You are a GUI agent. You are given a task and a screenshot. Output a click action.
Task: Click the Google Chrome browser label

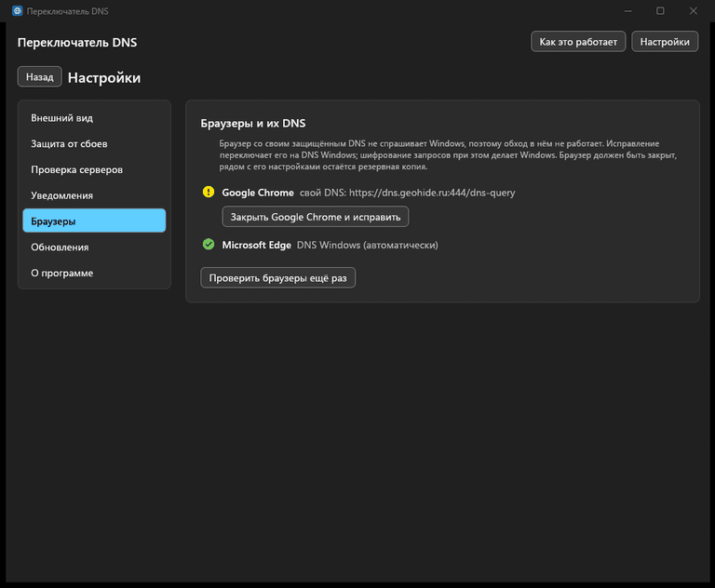coord(258,193)
